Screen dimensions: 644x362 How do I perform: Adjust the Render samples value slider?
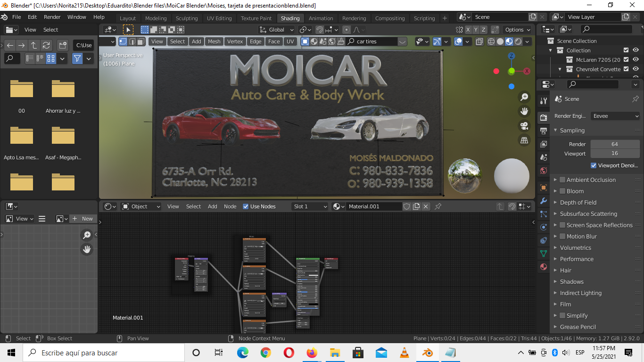pyautogui.click(x=615, y=144)
